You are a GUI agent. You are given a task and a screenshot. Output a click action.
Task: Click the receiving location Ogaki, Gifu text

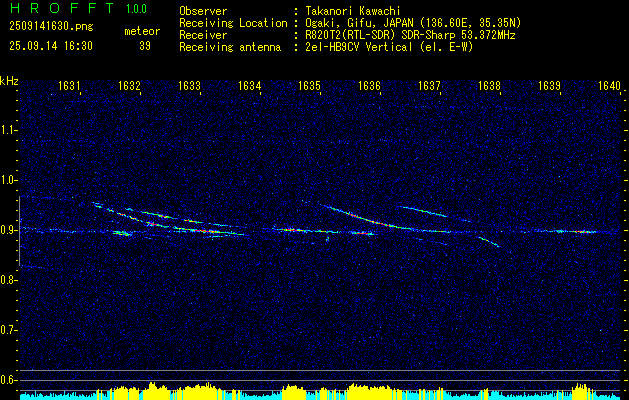click(411, 23)
